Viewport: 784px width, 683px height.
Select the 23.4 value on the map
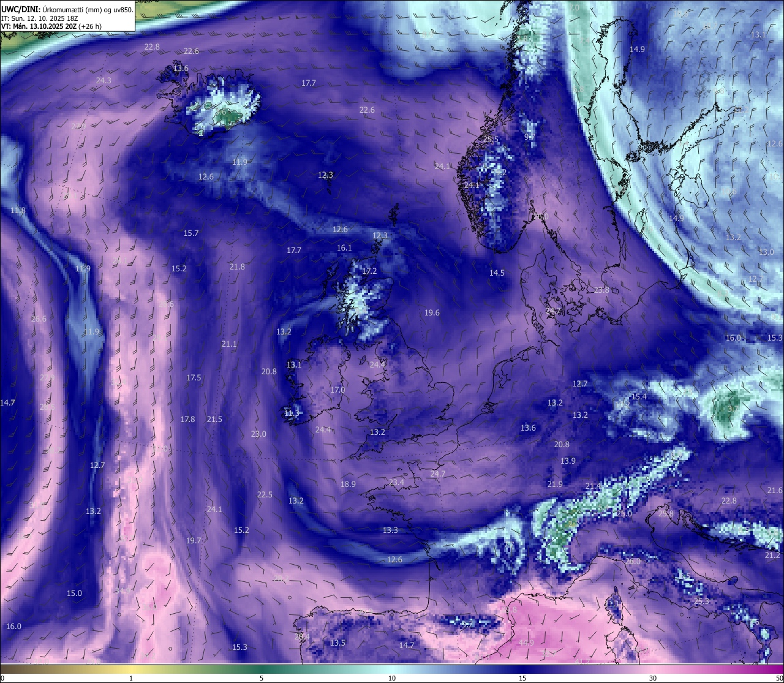[x=396, y=482]
